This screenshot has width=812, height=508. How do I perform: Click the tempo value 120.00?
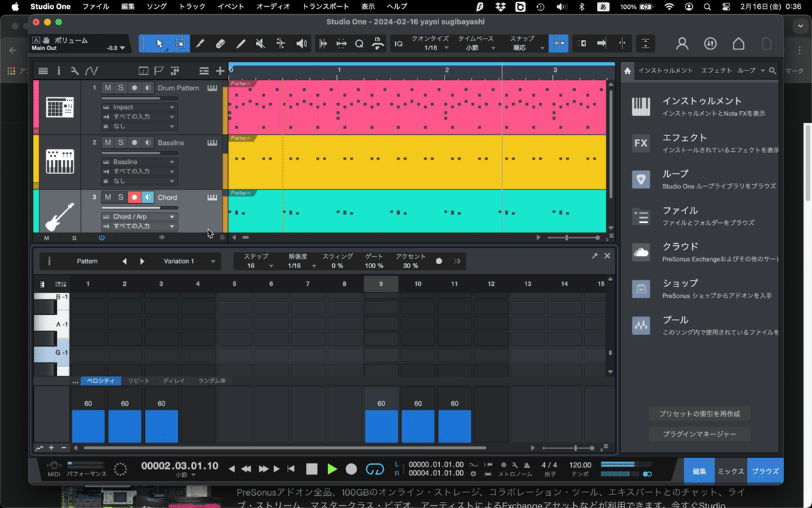coord(580,465)
